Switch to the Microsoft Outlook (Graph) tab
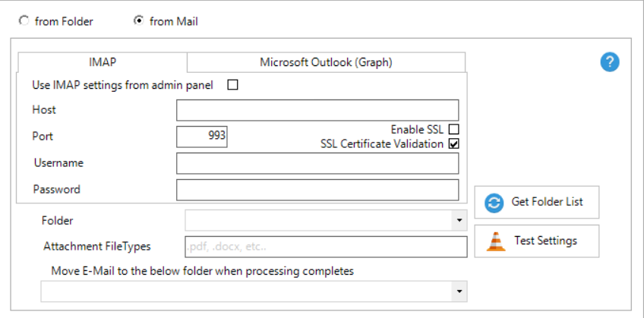 pyautogui.click(x=326, y=62)
